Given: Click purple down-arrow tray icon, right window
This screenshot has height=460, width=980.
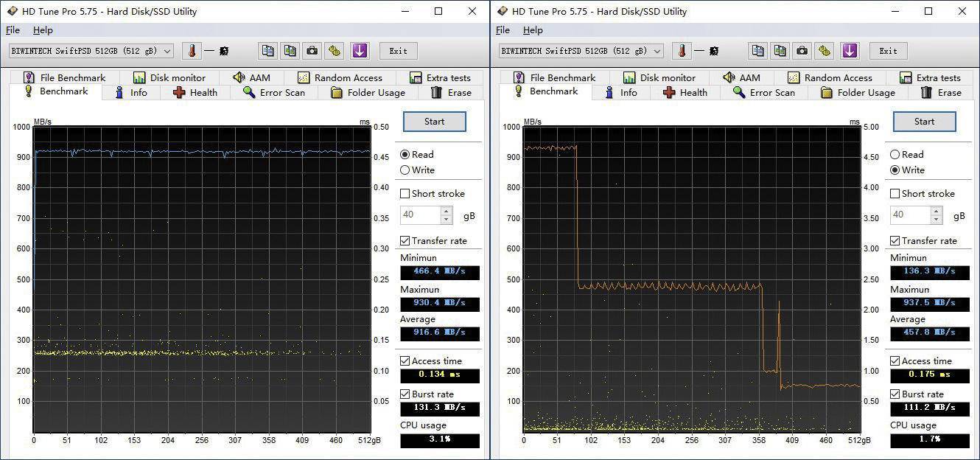Looking at the screenshot, I should pyautogui.click(x=849, y=51).
